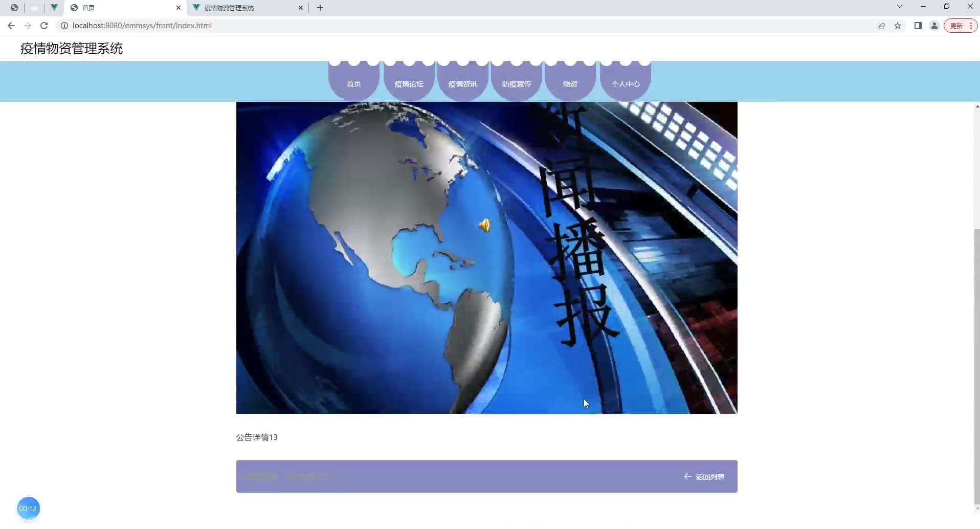Click the news broadcast globe image

click(487, 258)
